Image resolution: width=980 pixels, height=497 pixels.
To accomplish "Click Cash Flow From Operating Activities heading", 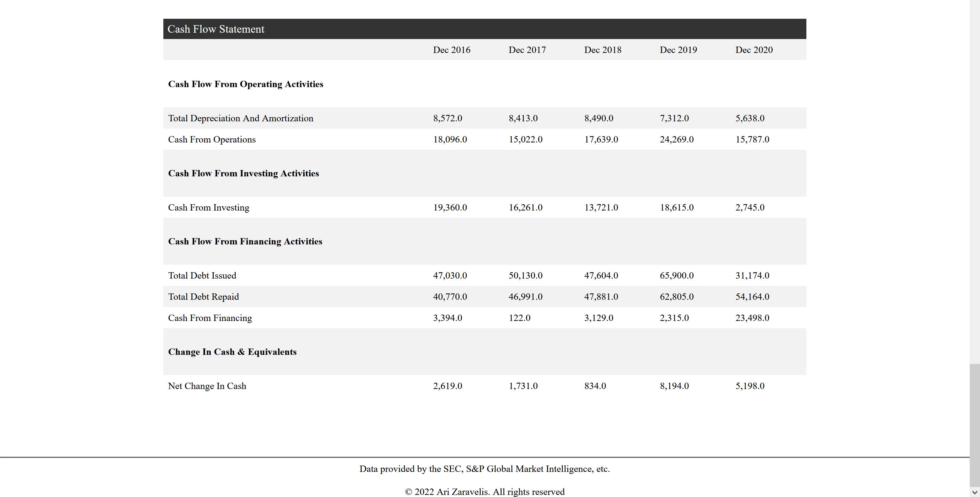I will tap(245, 84).
